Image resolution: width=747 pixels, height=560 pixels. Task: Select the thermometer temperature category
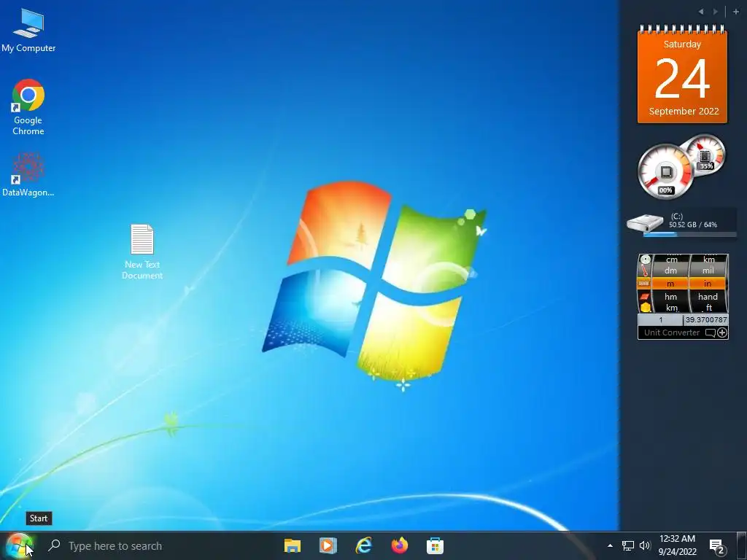click(x=645, y=271)
